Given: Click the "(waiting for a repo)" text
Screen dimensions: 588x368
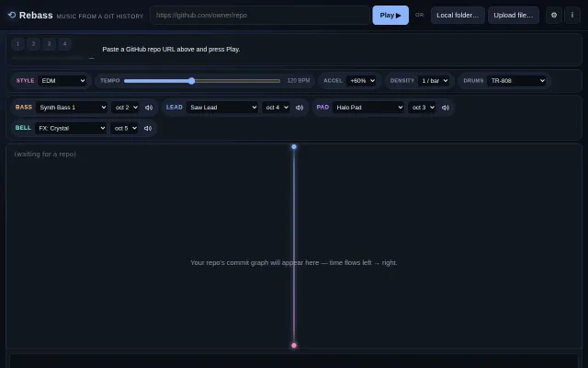Looking at the screenshot, I should coord(45,154).
